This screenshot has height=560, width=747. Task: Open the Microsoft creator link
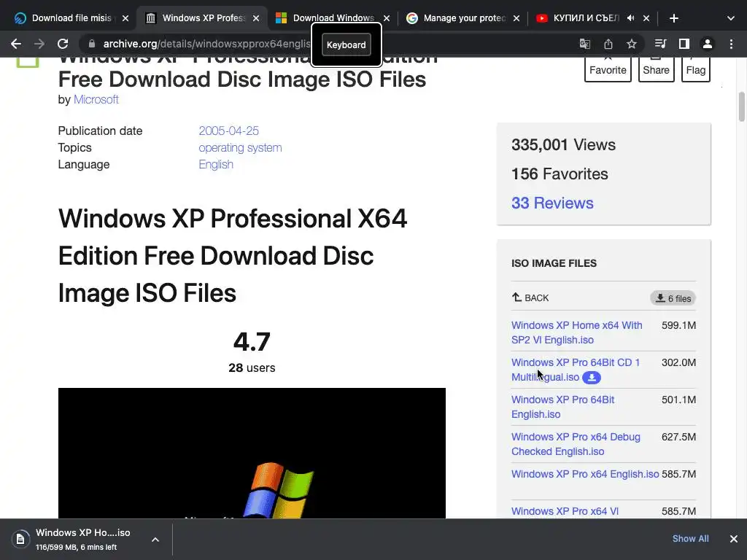click(x=96, y=99)
